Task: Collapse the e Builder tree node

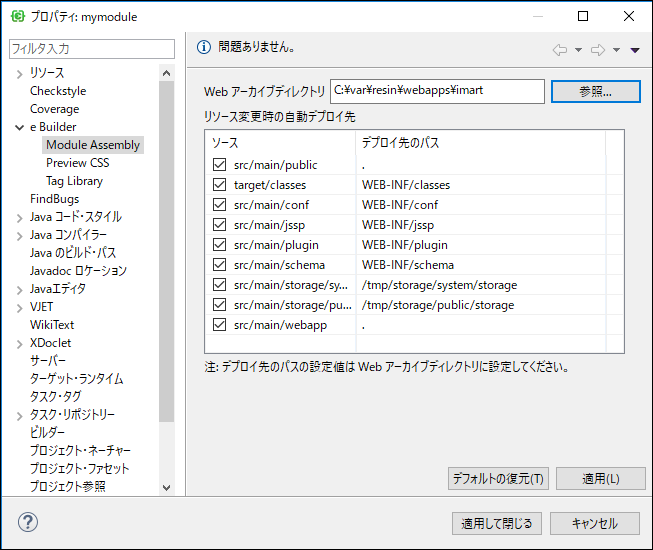Action: [x=19, y=127]
